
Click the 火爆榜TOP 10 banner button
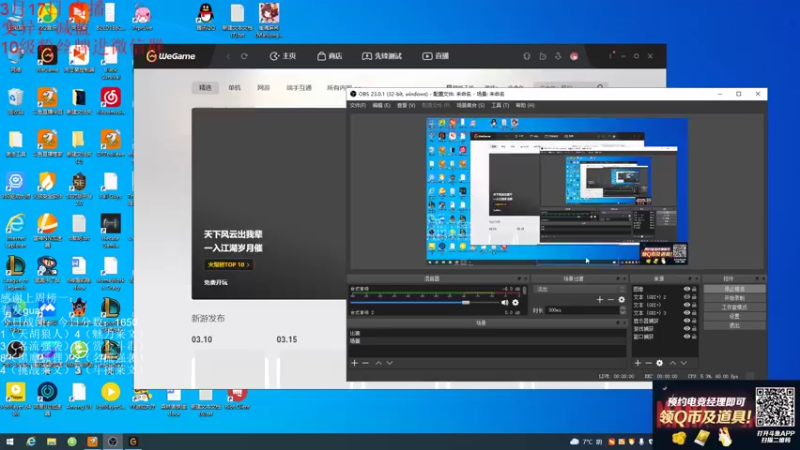(228, 265)
